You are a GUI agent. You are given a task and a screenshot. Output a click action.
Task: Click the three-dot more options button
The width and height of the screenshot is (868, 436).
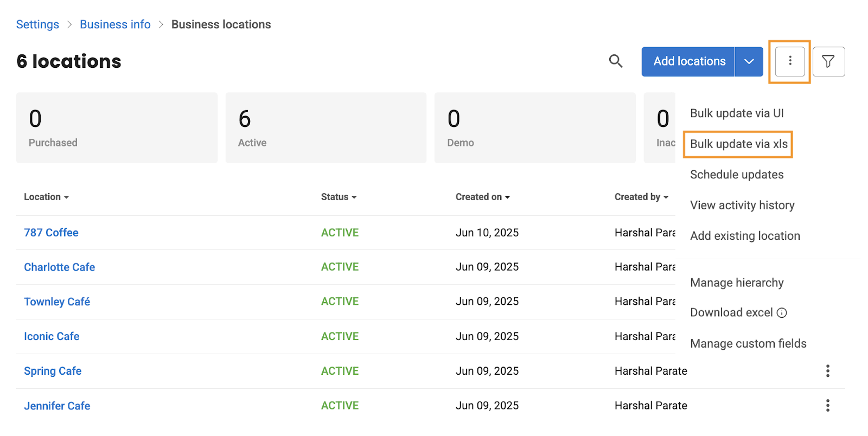(x=790, y=61)
